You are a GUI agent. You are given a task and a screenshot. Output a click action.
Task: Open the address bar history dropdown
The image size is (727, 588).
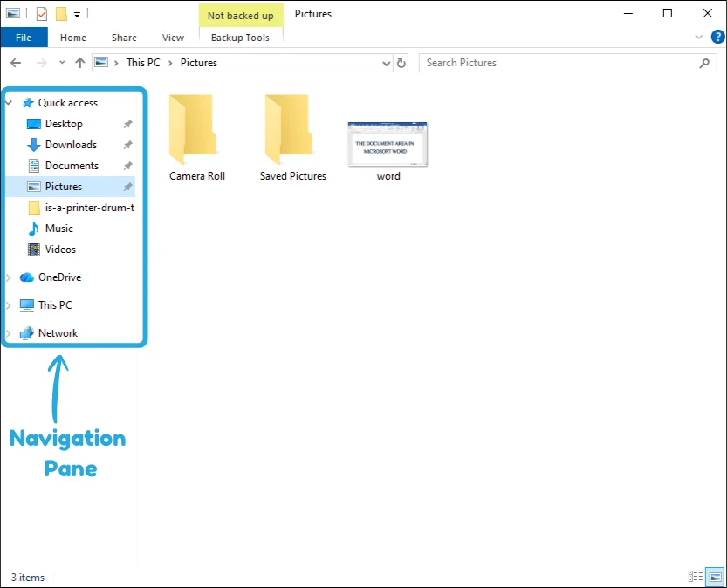click(386, 62)
